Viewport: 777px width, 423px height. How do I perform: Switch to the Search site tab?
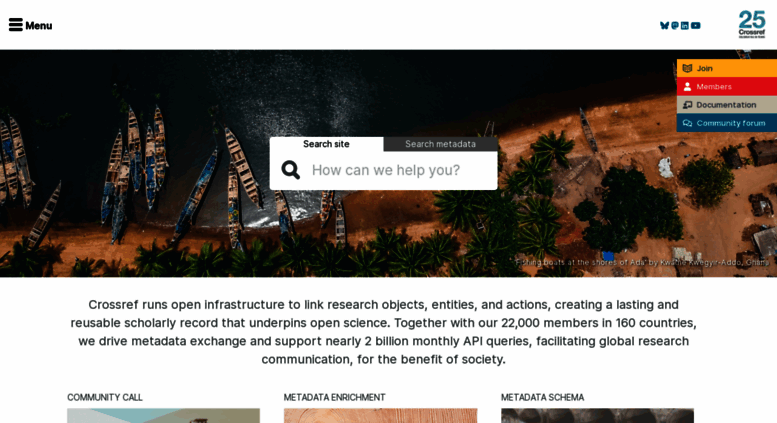tap(327, 144)
